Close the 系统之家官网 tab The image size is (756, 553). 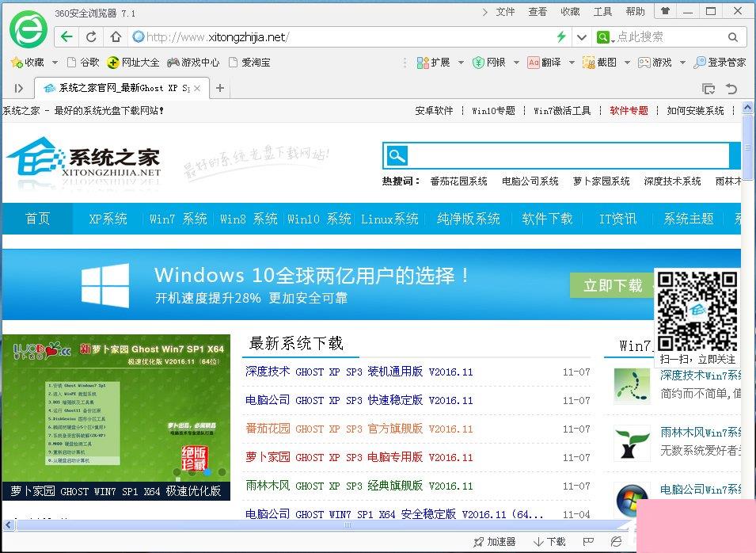click(197, 88)
